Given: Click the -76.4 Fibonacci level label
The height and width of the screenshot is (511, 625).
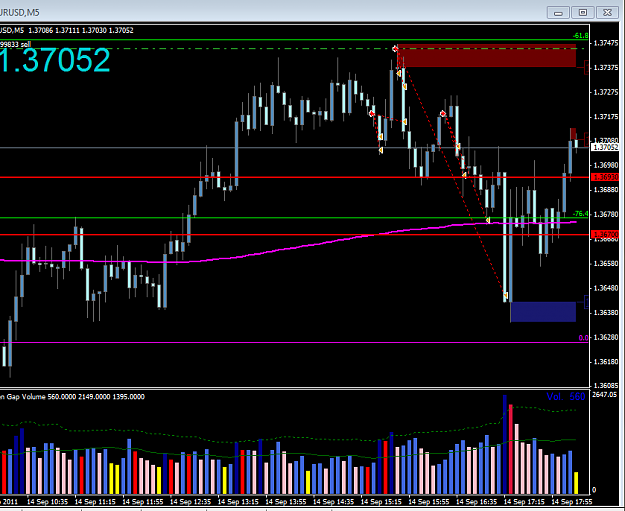Looking at the screenshot, I should coord(580,214).
